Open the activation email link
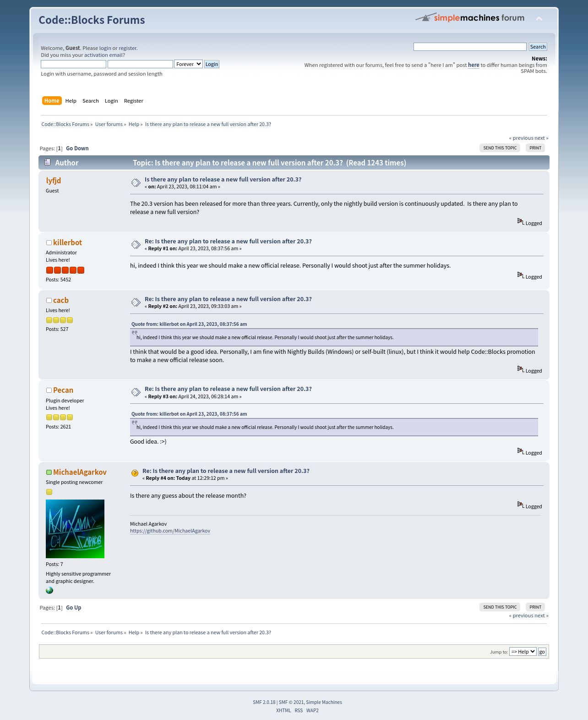Image resolution: width=588 pixels, height=720 pixels. (x=103, y=55)
